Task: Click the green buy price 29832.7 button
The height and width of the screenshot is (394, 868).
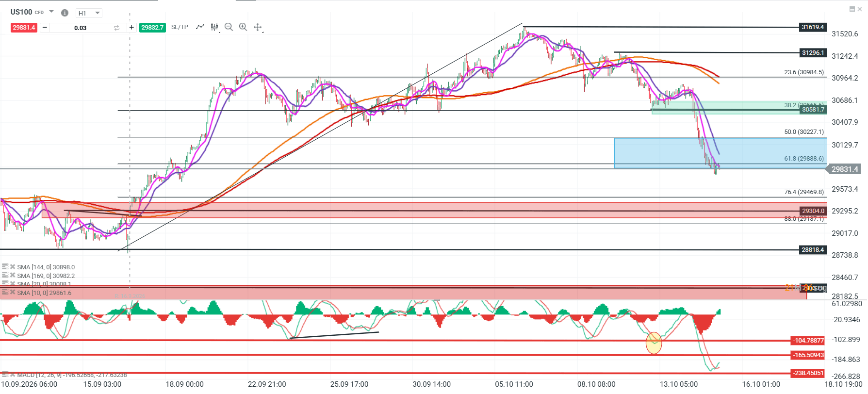Action: pyautogui.click(x=152, y=28)
